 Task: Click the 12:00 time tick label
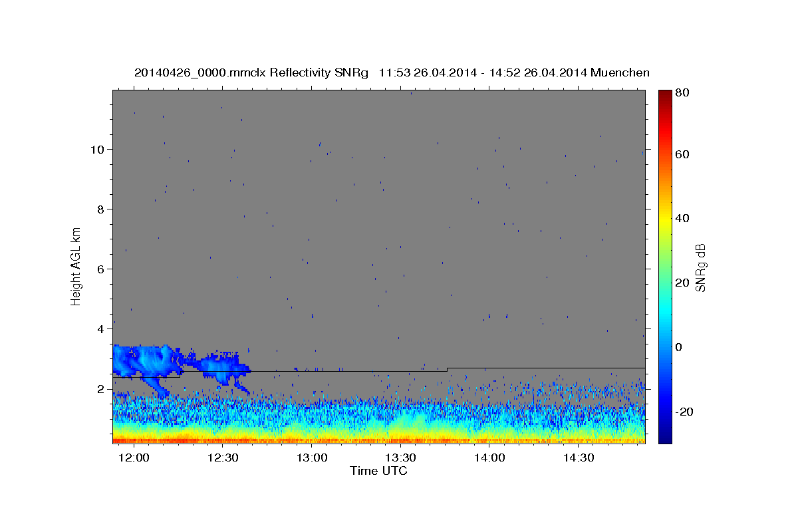point(135,458)
